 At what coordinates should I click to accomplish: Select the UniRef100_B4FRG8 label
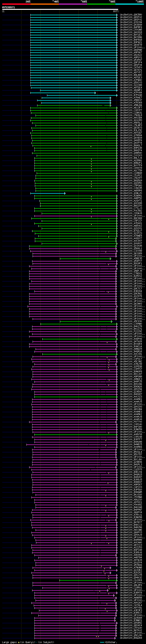click(x=131, y=40)
